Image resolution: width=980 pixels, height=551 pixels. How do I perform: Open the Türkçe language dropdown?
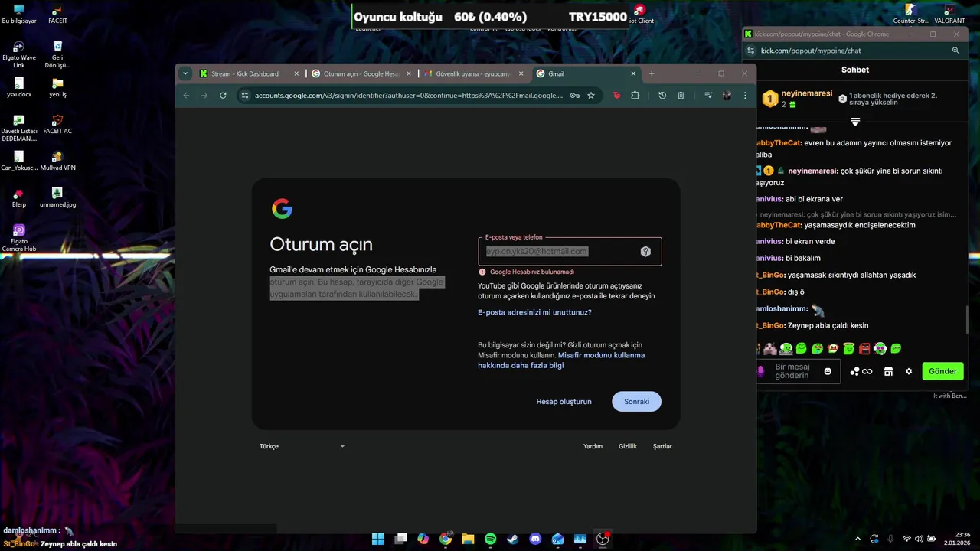click(302, 446)
